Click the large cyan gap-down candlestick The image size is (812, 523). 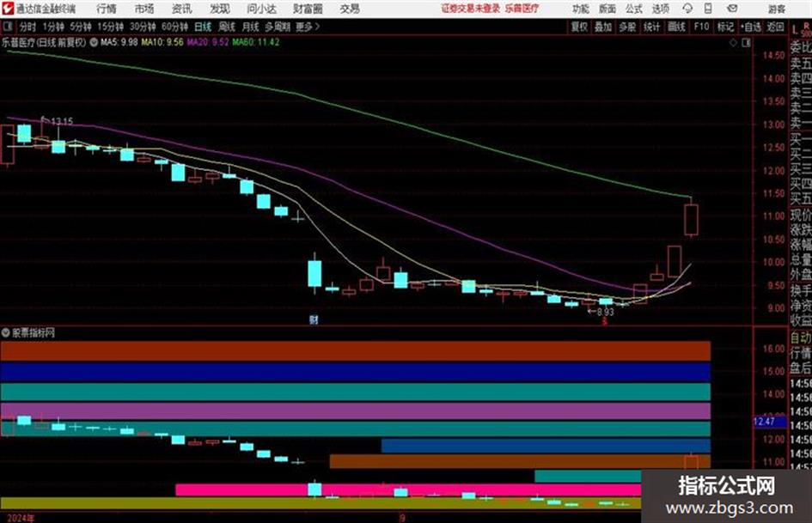tap(314, 273)
